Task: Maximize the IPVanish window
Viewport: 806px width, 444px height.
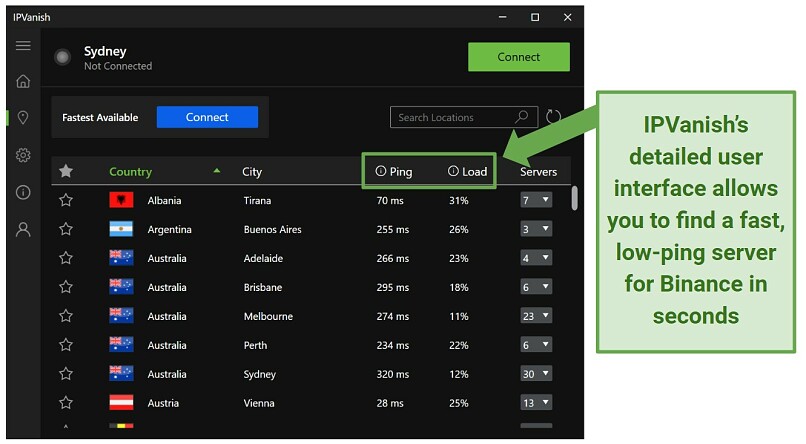Action: pyautogui.click(x=535, y=17)
